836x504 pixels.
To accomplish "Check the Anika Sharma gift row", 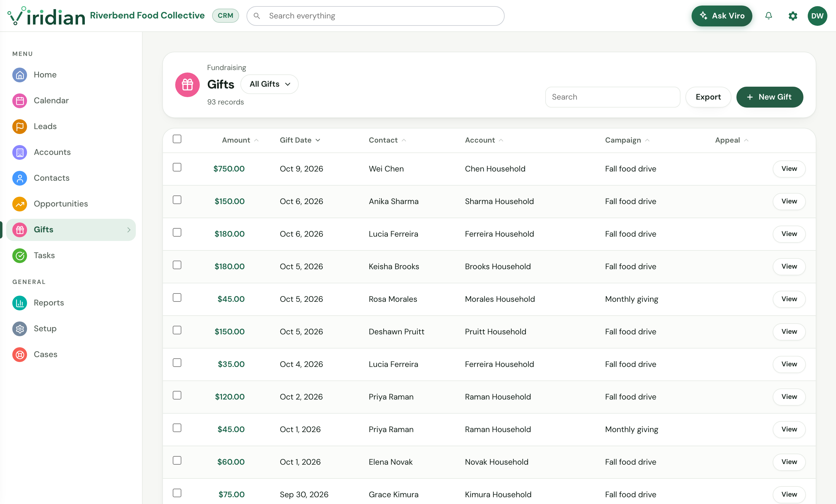I will [177, 200].
